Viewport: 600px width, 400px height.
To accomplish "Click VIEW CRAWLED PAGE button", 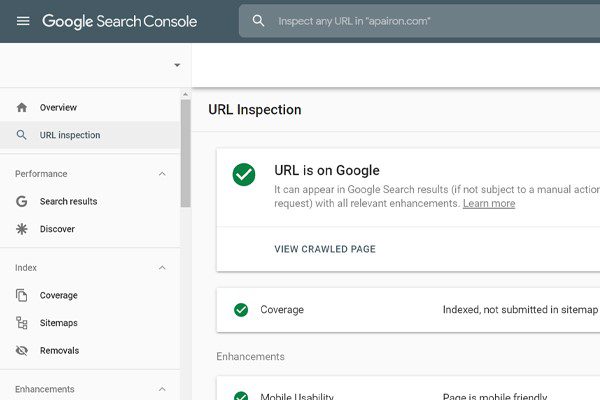I will click(x=325, y=249).
